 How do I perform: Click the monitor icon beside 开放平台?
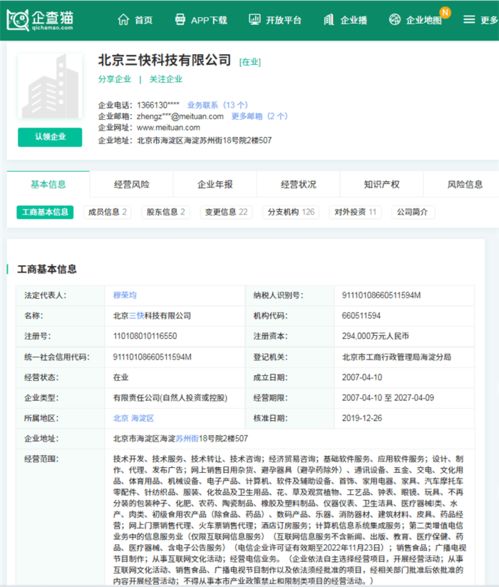click(x=255, y=19)
